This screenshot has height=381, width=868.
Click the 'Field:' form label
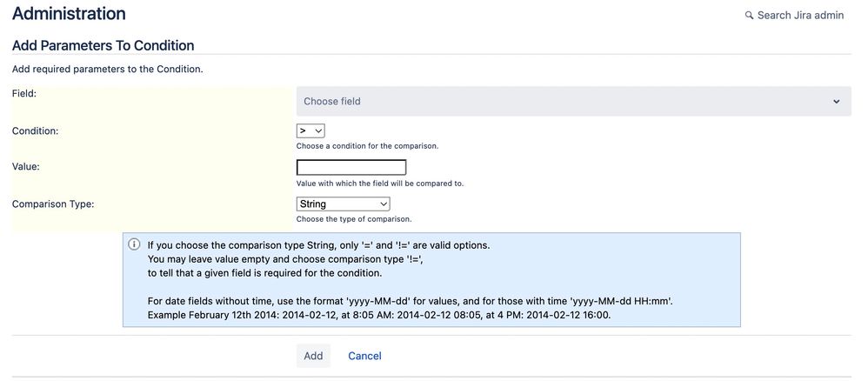pos(24,94)
